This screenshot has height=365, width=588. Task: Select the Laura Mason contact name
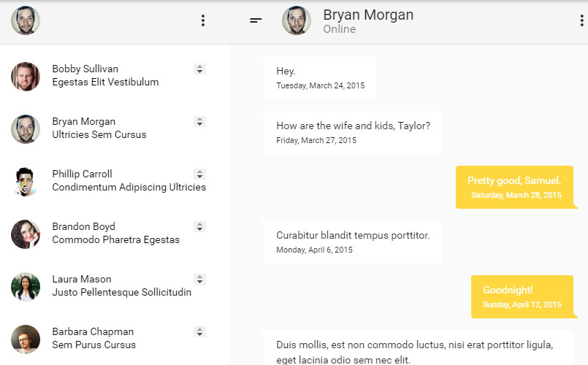point(81,280)
